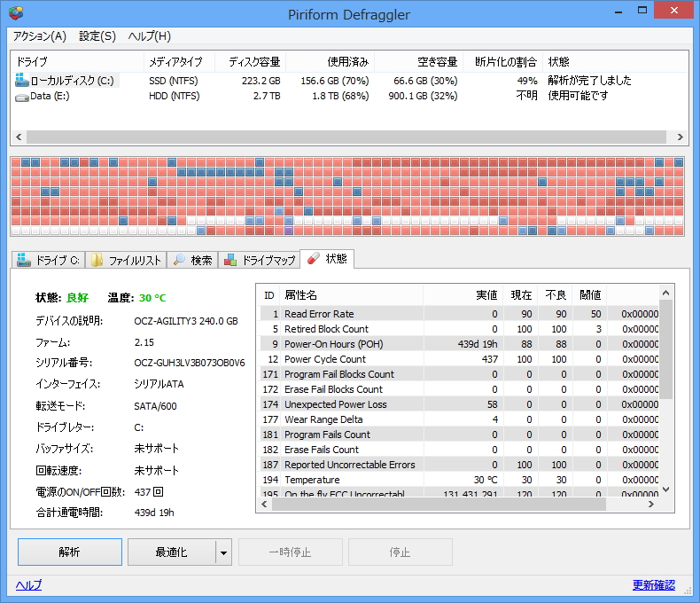Select the ローカルディスク (C:) drive row

coord(349,81)
